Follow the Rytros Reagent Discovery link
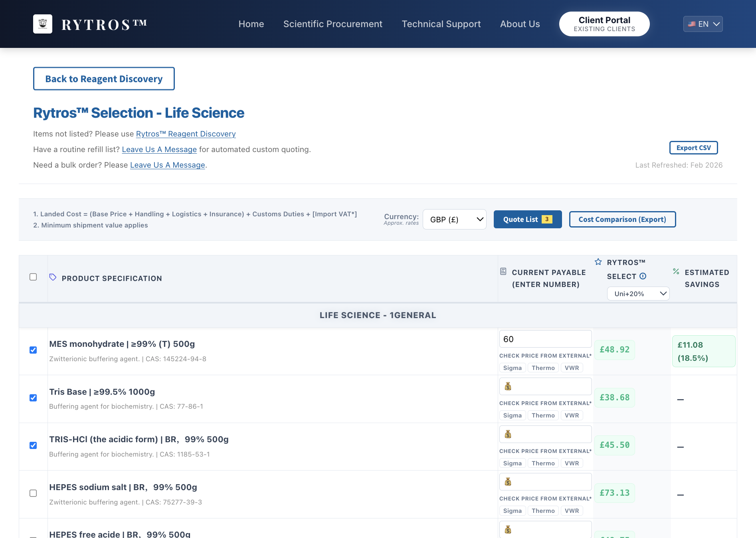Screen dimensions: 756x538 [186, 134]
